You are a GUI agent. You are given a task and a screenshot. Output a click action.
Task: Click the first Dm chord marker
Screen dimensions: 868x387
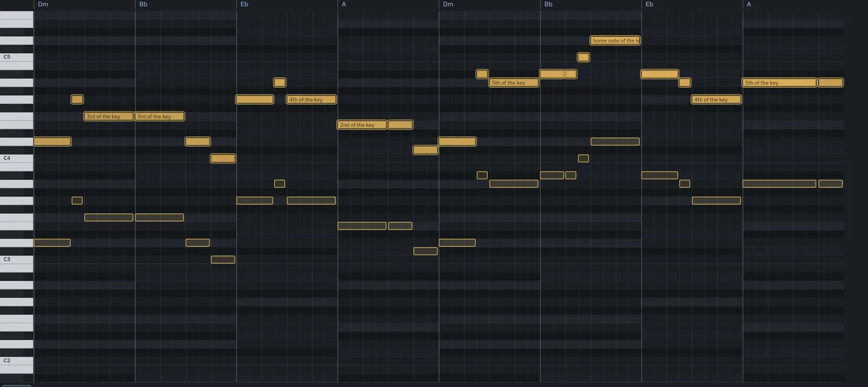click(43, 4)
